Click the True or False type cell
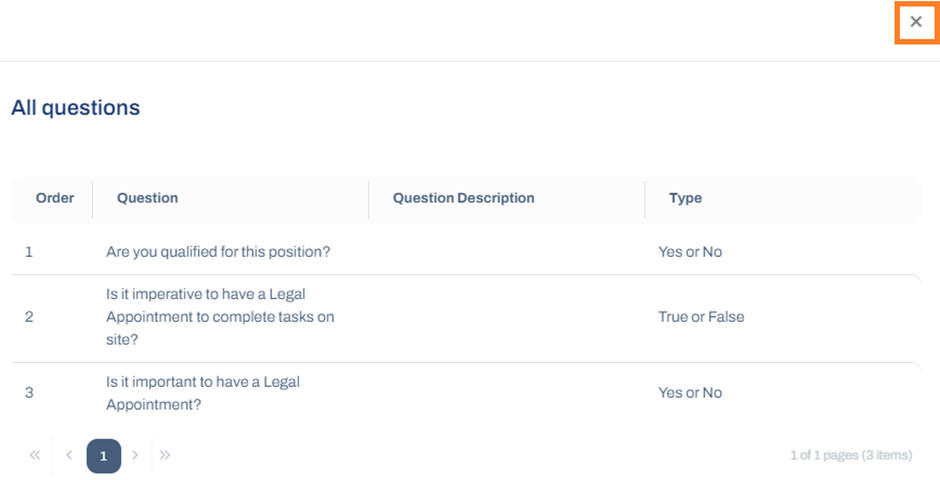The height and width of the screenshot is (480, 940). 701,317
